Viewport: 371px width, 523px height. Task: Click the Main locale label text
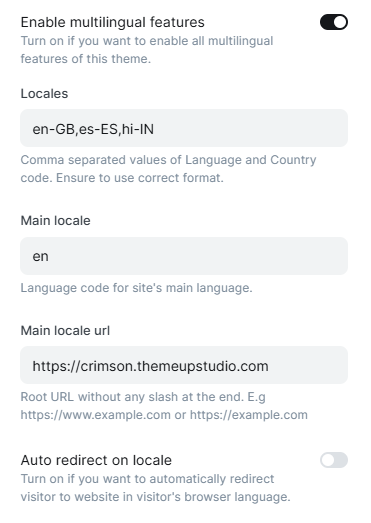coord(55,221)
